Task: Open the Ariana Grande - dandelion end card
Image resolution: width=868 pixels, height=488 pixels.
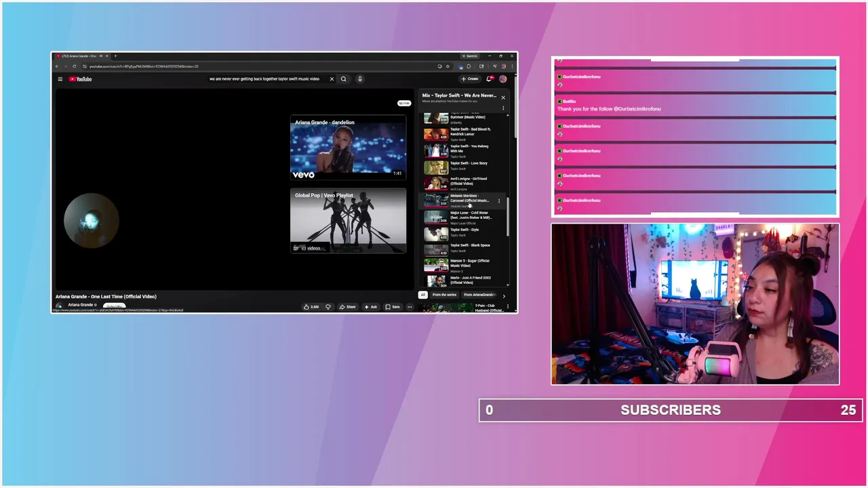Action: pyautogui.click(x=348, y=148)
